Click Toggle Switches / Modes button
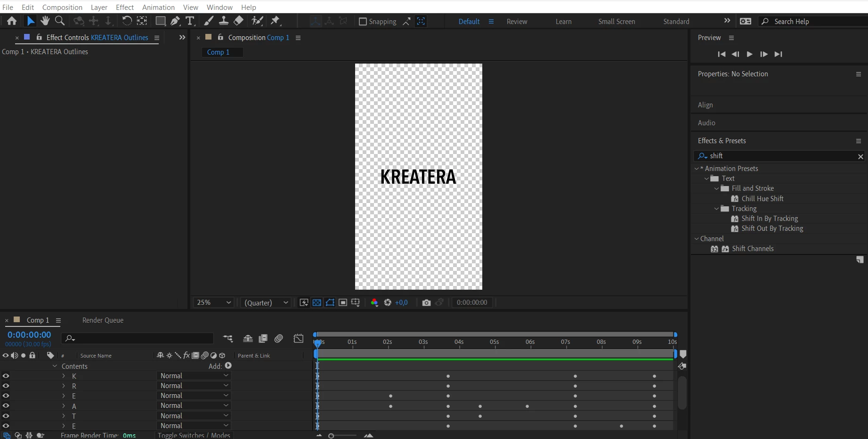This screenshot has height=439, width=868. (x=194, y=435)
